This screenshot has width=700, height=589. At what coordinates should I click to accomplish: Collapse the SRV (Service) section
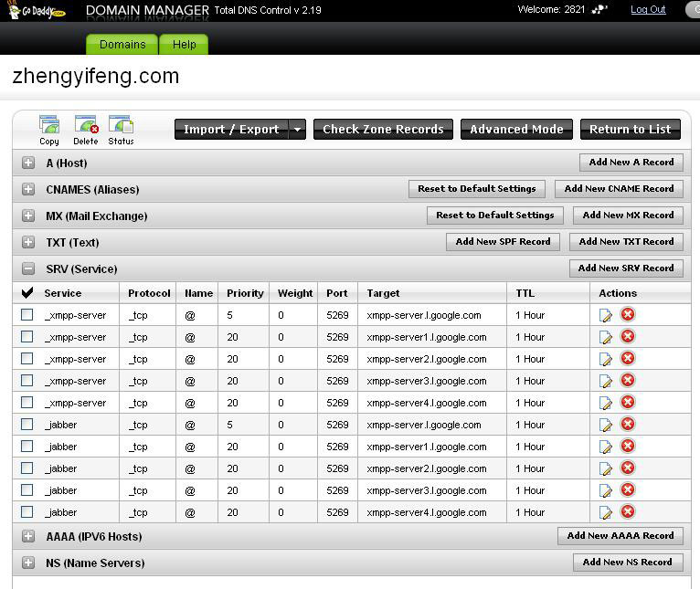28,268
